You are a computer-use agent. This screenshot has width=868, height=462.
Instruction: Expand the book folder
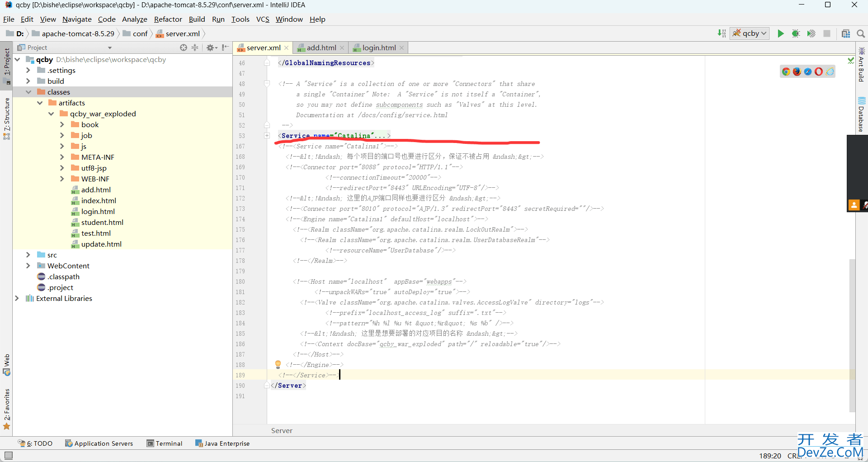[x=62, y=124]
